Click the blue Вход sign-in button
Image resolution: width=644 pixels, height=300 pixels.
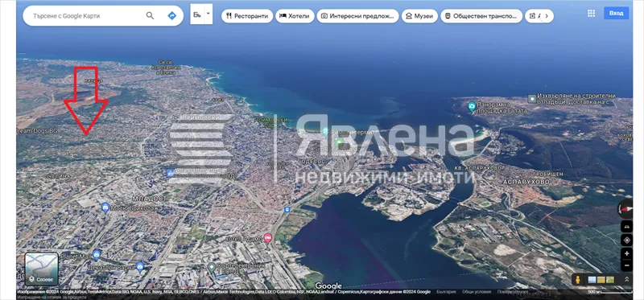point(616,13)
